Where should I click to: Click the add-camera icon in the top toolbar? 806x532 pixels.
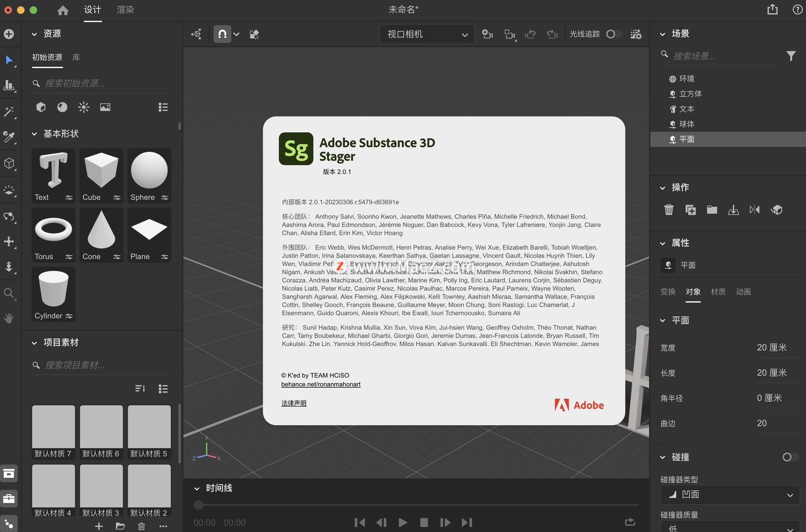coord(487,34)
